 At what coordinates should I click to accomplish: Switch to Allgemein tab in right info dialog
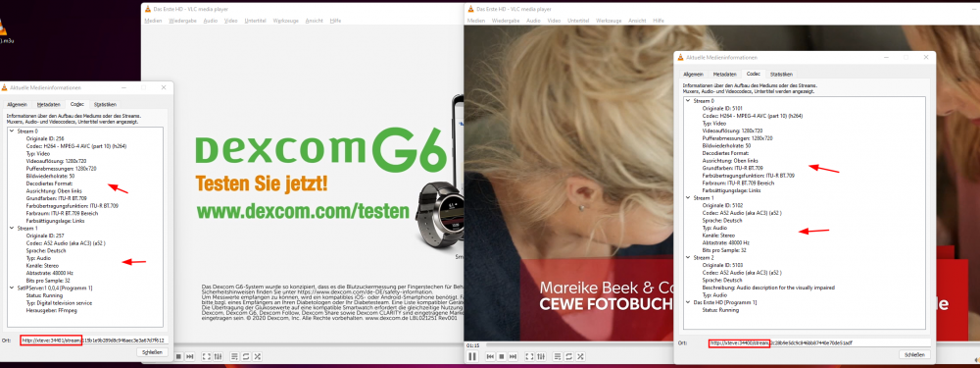point(694,75)
